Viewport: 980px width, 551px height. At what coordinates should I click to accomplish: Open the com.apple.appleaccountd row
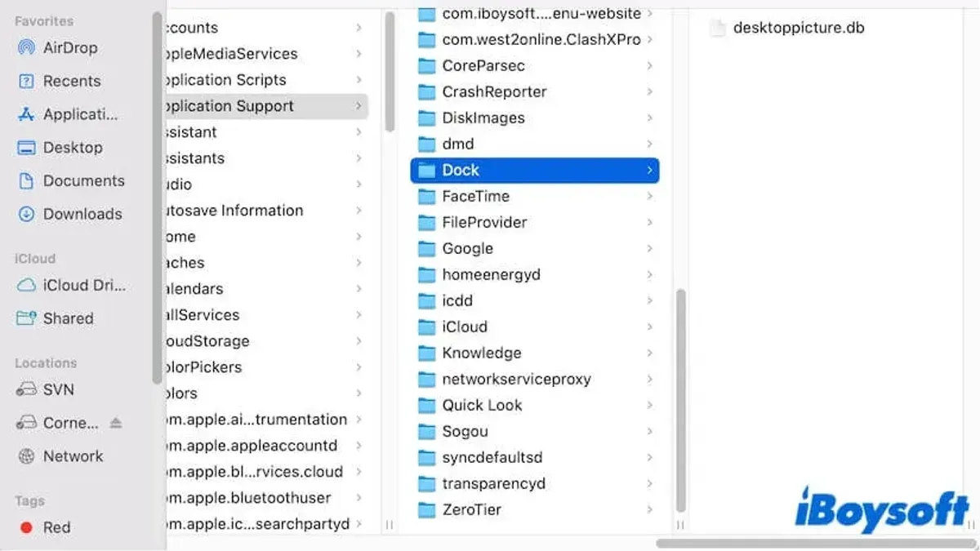[x=267, y=446]
